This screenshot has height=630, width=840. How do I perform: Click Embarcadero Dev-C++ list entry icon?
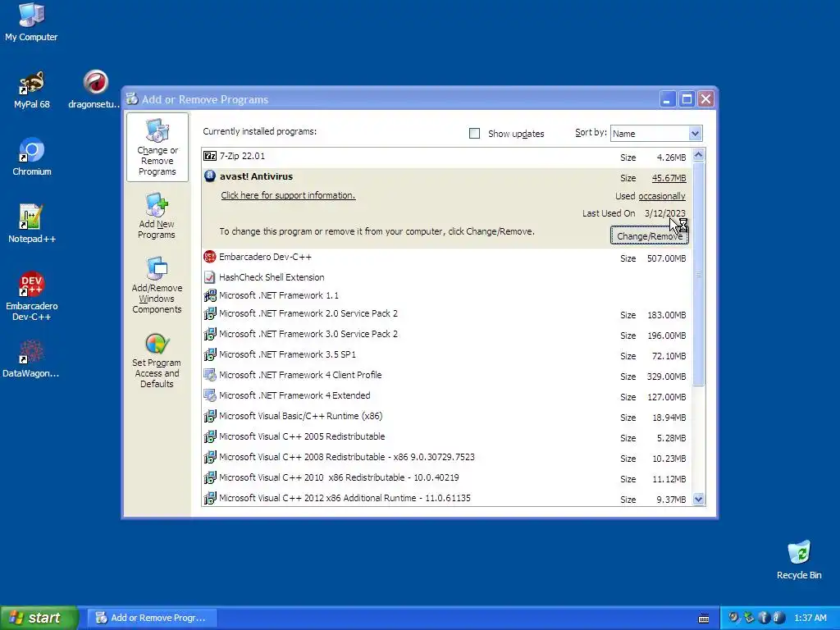(x=210, y=257)
